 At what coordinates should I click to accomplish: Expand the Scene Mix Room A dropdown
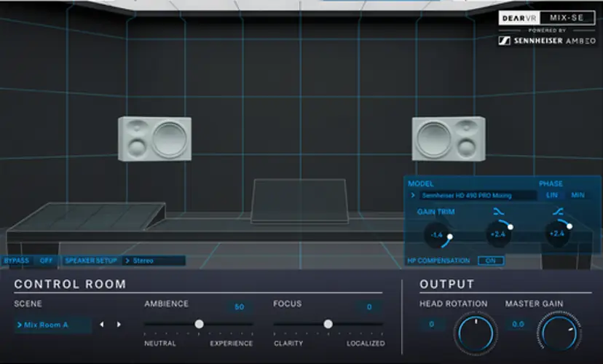[52, 325]
